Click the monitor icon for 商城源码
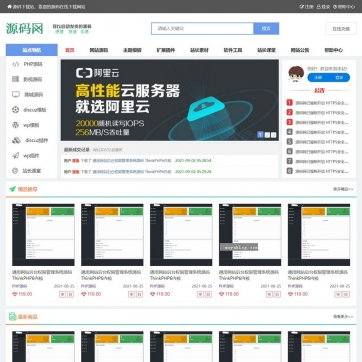This screenshot has height=362, width=362. 16,94
